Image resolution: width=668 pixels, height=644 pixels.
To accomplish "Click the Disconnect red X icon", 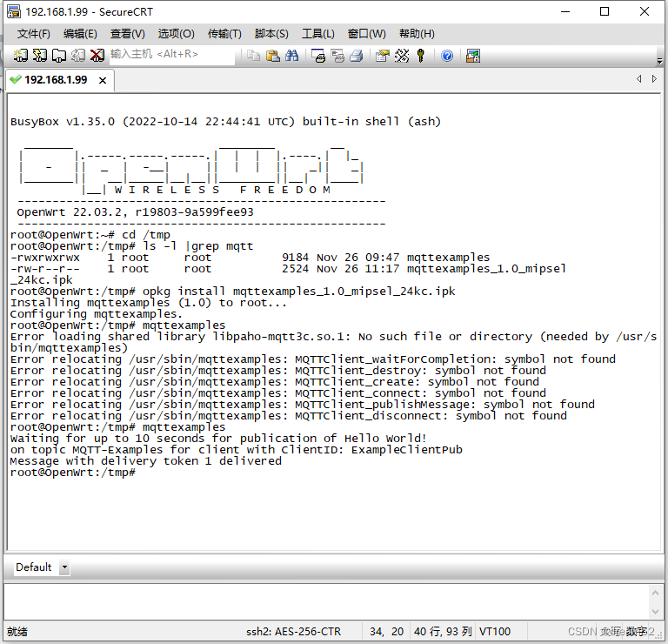I will [97, 56].
